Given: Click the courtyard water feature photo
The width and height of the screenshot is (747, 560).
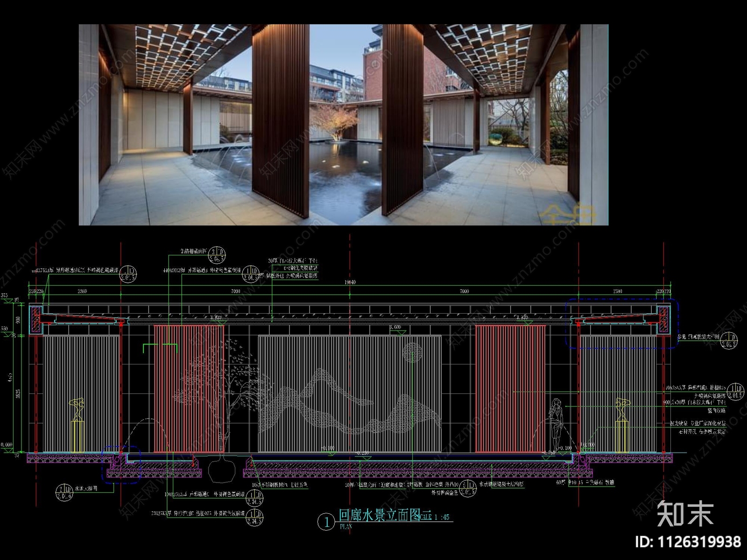Looking at the screenshot, I should [344, 125].
